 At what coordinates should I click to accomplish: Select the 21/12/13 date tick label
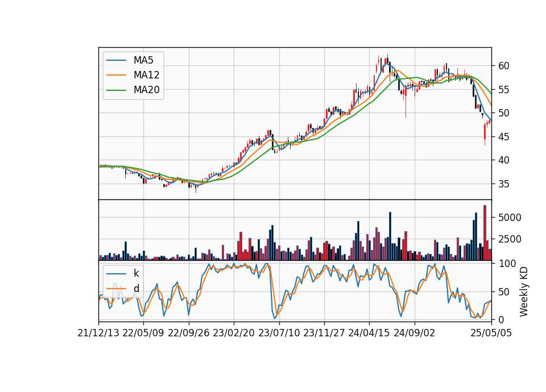point(98,333)
